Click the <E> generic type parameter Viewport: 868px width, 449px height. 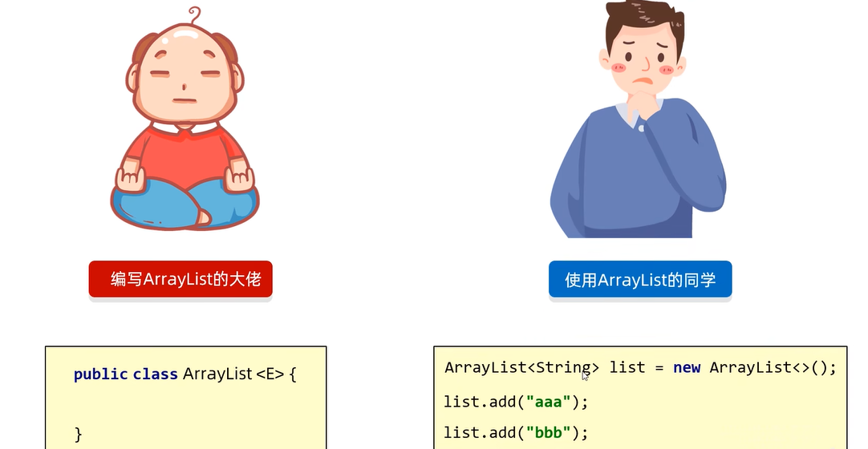(270, 374)
